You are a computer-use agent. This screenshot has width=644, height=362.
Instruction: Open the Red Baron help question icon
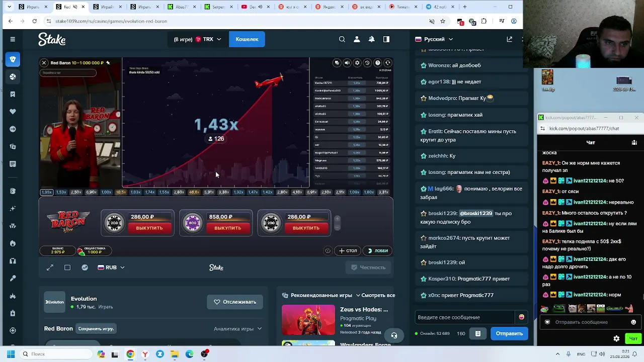tap(377, 63)
